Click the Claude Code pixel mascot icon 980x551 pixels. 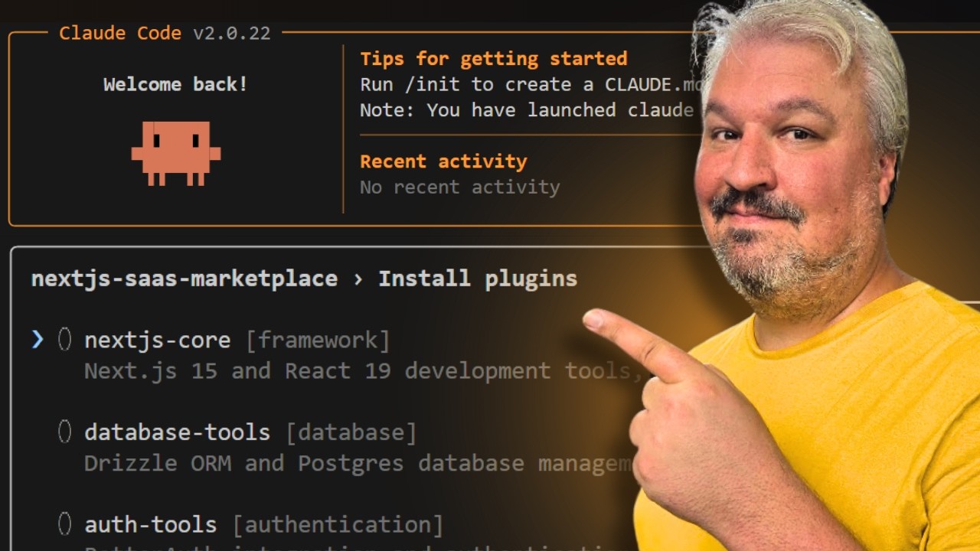176,153
